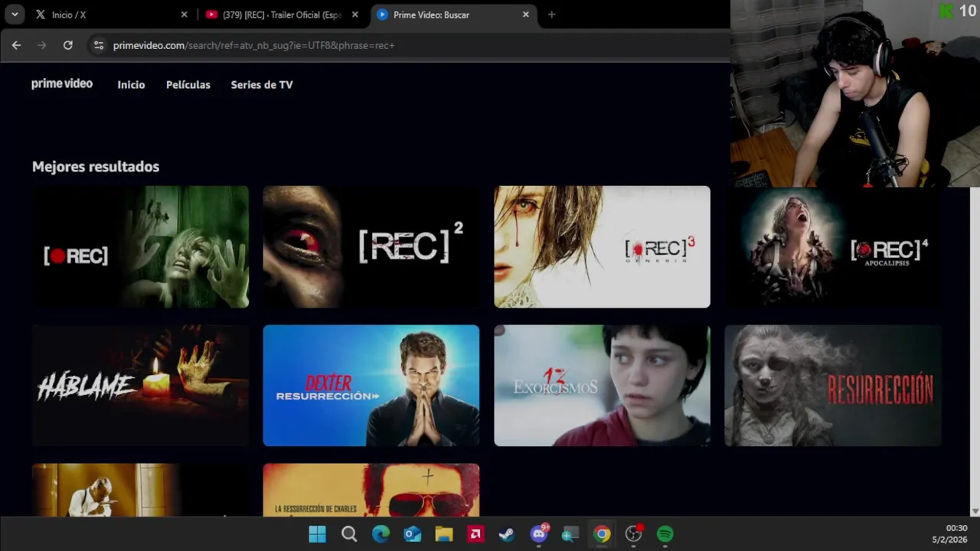
Task: Open Inicio in Prime Video navigation
Action: tap(131, 85)
